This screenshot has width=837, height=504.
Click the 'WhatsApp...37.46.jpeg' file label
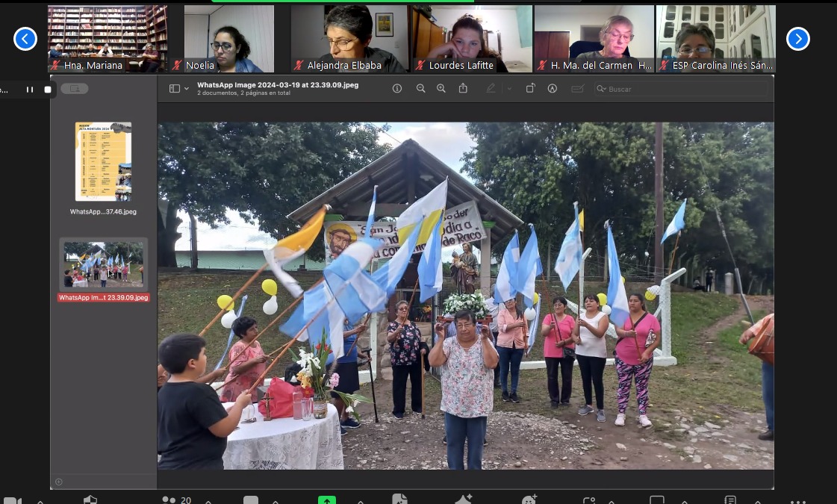point(103,212)
